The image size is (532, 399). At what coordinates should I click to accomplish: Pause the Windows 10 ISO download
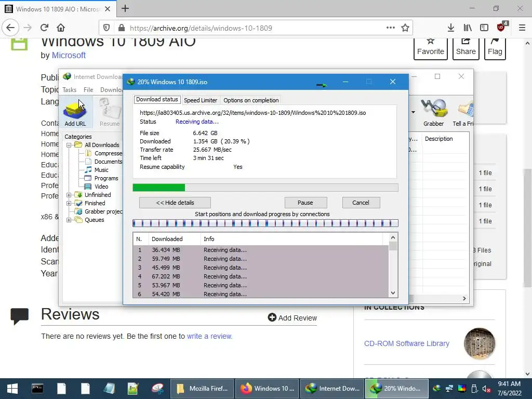click(305, 203)
